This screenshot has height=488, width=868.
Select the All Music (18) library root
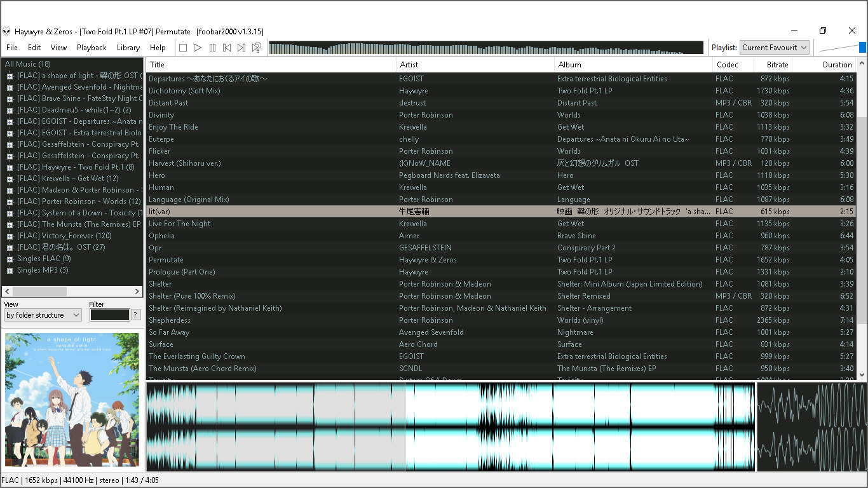28,64
